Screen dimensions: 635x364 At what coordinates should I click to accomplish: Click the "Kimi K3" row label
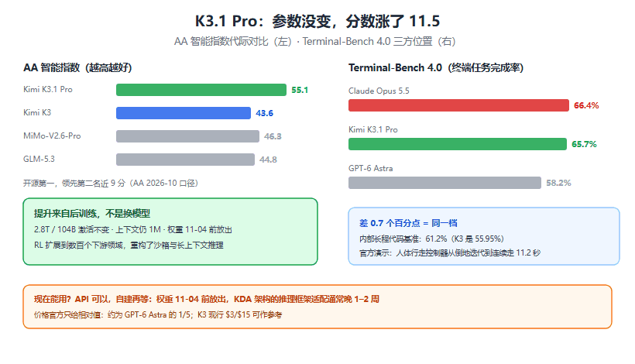click(37, 112)
